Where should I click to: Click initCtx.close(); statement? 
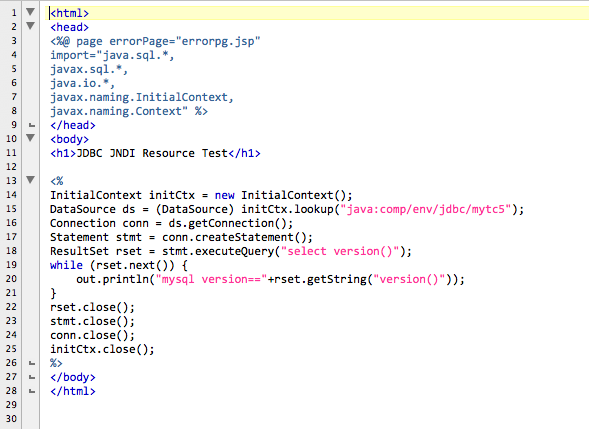(102, 349)
